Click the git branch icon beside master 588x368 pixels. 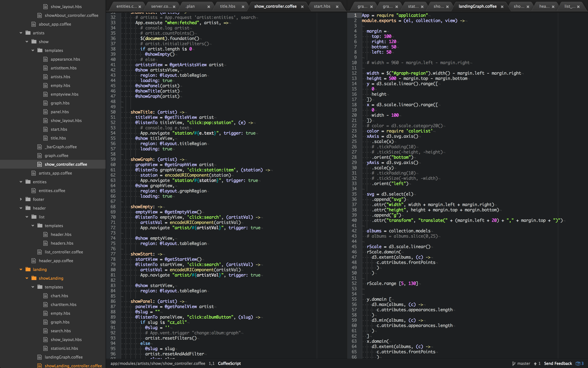[x=514, y=363]
